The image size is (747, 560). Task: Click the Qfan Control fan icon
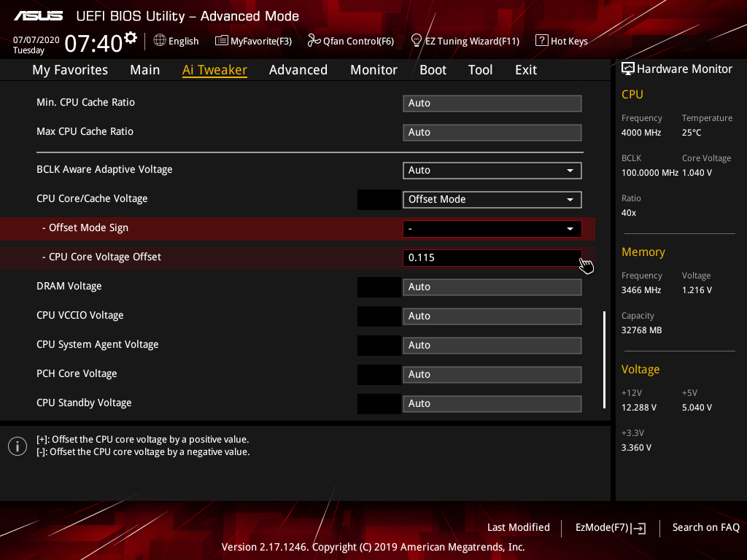(x=314, y=41)
